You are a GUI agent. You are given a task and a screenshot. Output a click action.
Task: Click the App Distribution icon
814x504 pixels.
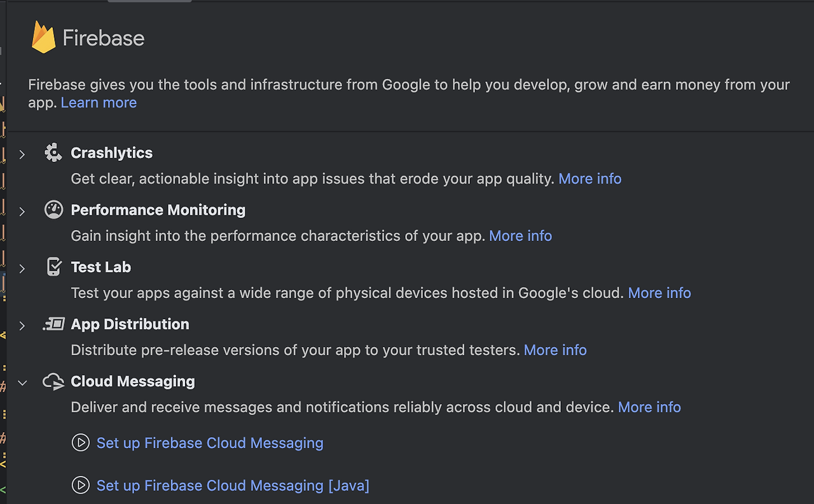53,324
